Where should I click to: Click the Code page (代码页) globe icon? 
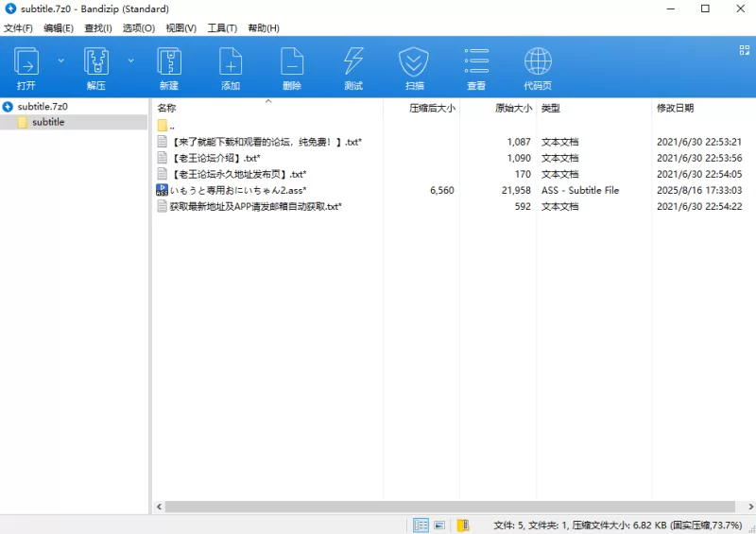538,61
